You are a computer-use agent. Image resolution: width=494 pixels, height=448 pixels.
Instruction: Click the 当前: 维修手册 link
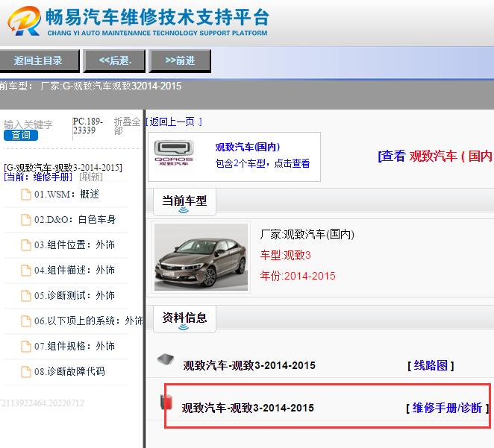[38, 177]
